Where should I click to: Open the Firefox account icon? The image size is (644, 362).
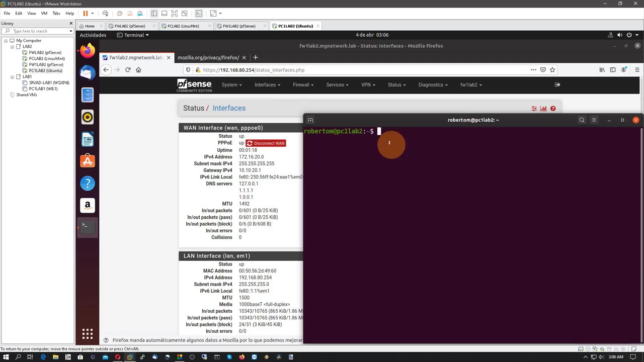[x=624, y=70]
